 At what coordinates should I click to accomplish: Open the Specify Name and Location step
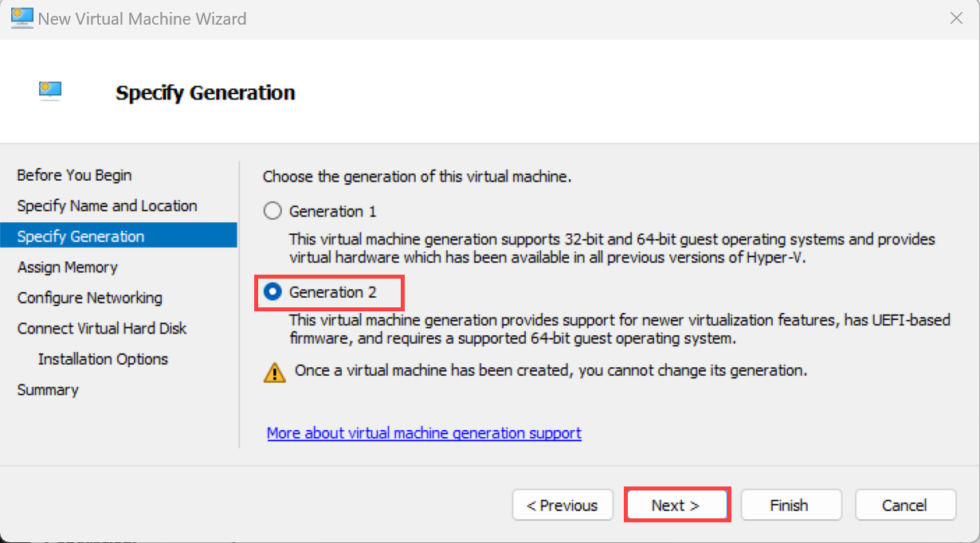tap(107, 205)
